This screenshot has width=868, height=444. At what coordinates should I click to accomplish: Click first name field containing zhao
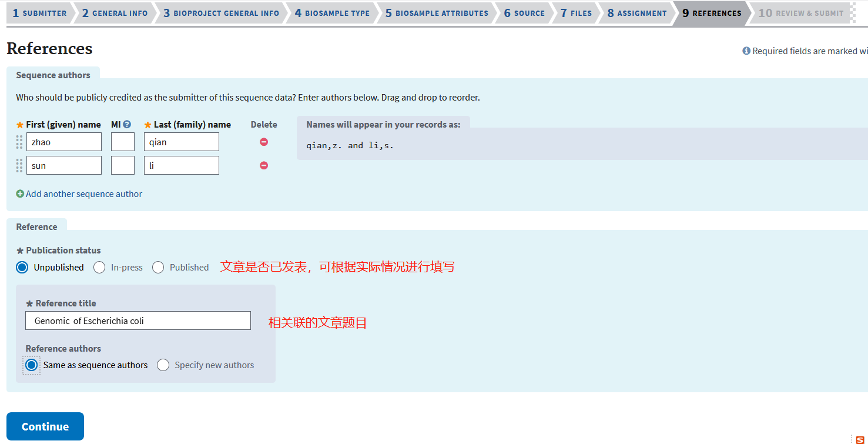[x=64, y=142]
